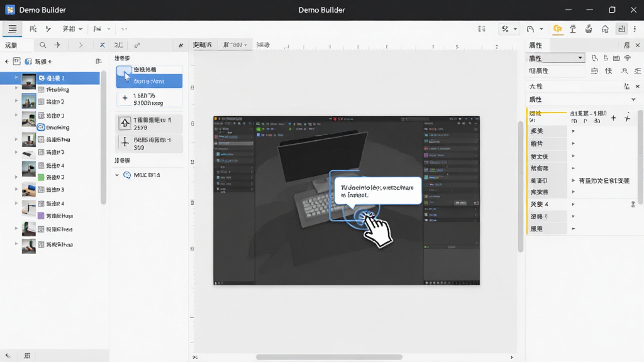
Task: Close the properties panel with the top X
Action: [638, 45]
